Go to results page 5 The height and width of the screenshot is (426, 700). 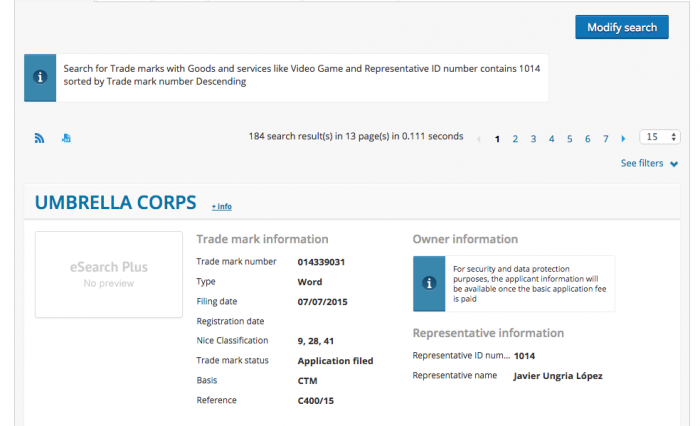(570, 139)
